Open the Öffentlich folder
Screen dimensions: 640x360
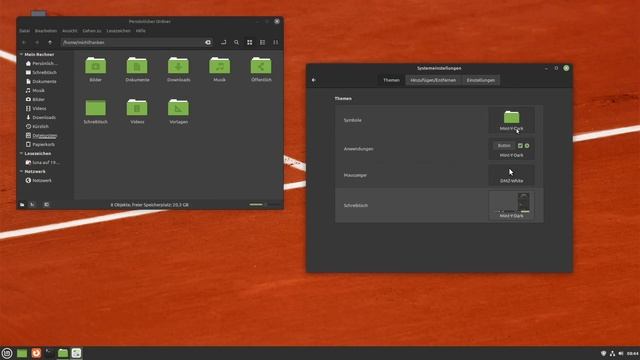click(x=261, y=69)
